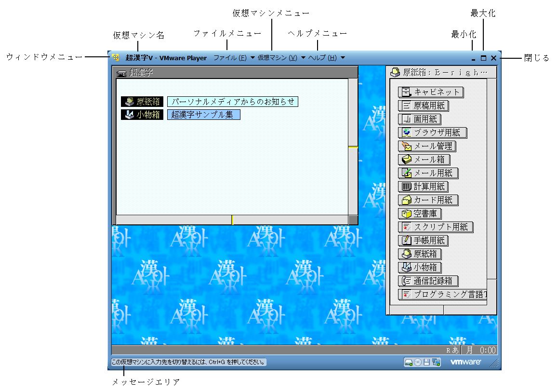Click the hard disk device icon
The width and height of the screenshot is (558, 392).
pos(408,363)
